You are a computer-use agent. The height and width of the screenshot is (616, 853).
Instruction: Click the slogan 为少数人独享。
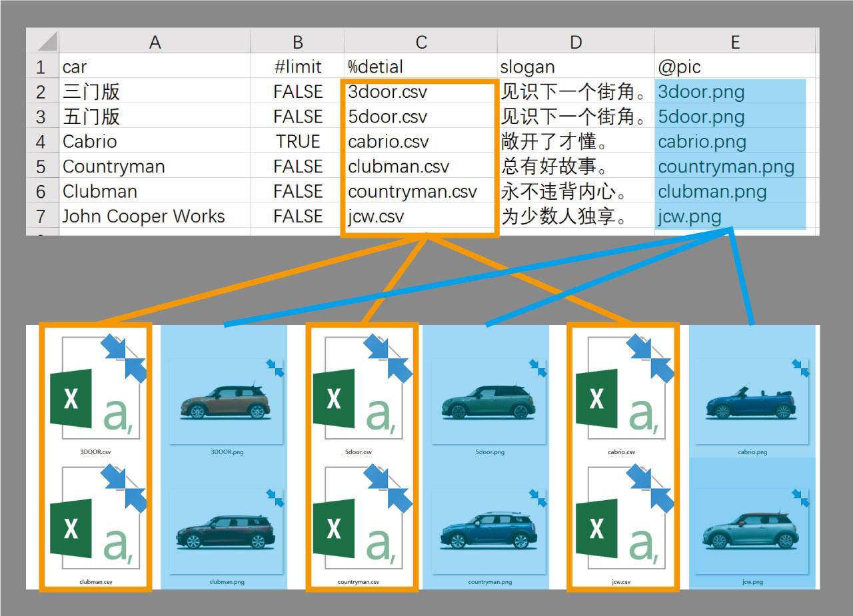[576, 216]
